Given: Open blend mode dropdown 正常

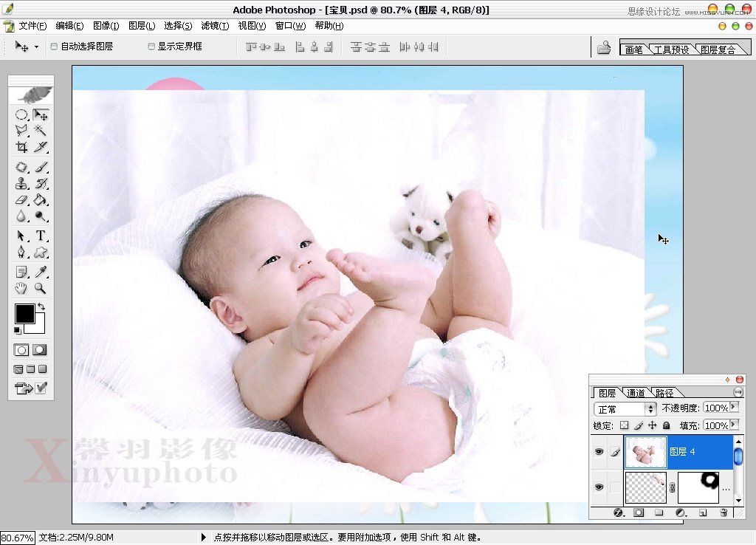Looking at the screenshot, I should pos(625,409).
